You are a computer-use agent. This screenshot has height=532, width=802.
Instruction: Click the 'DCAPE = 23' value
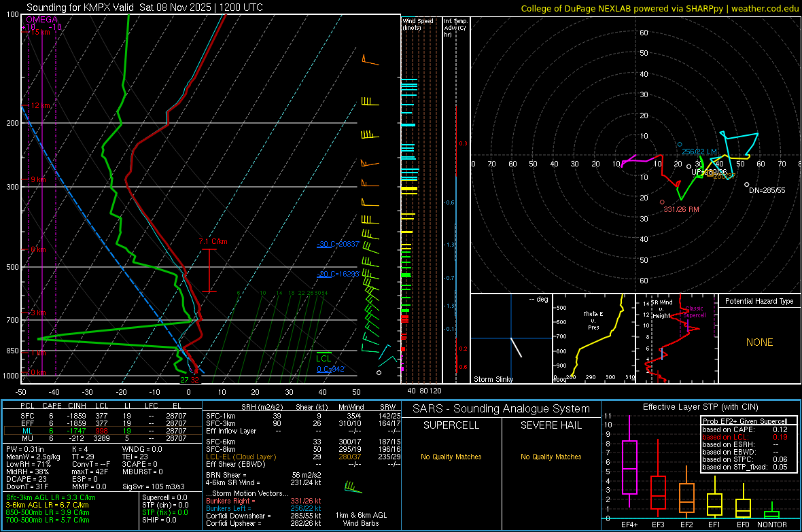27,479
